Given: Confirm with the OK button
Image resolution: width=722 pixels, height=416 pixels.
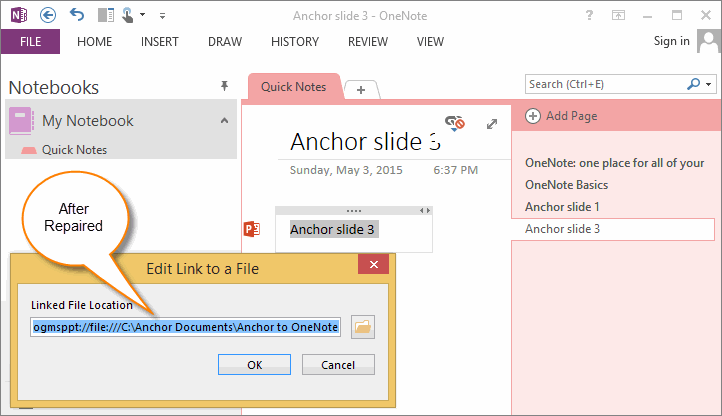Looking at the screenshot, I should point(254,364).
